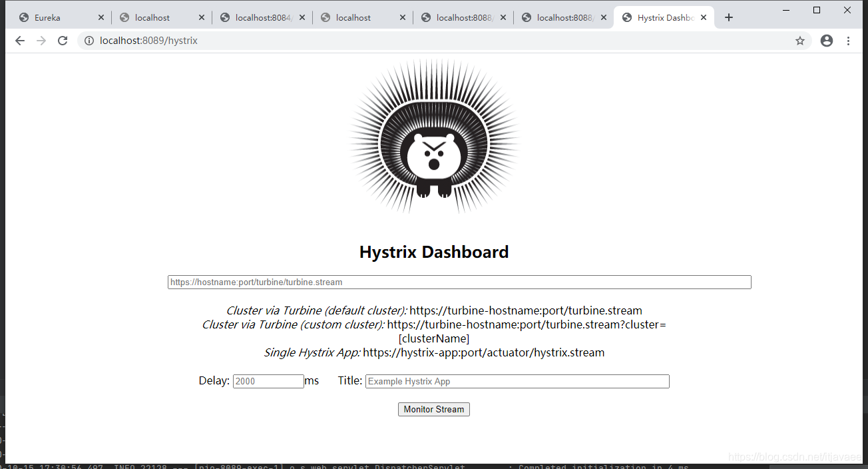The image size is (868, 469).
Task: Bookmark this page with the star
Action: 800,41
